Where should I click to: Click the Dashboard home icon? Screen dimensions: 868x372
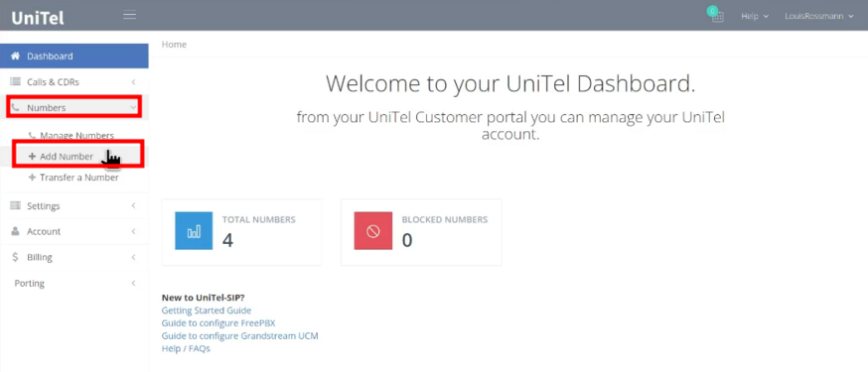(16, 56)
